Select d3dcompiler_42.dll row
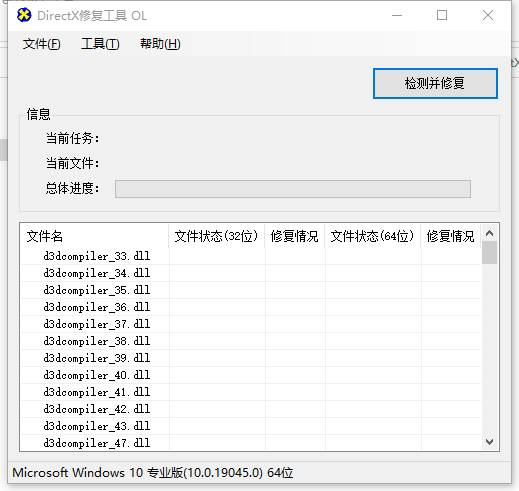The width and height of the screenshot is (519, 491). [251, 409]
